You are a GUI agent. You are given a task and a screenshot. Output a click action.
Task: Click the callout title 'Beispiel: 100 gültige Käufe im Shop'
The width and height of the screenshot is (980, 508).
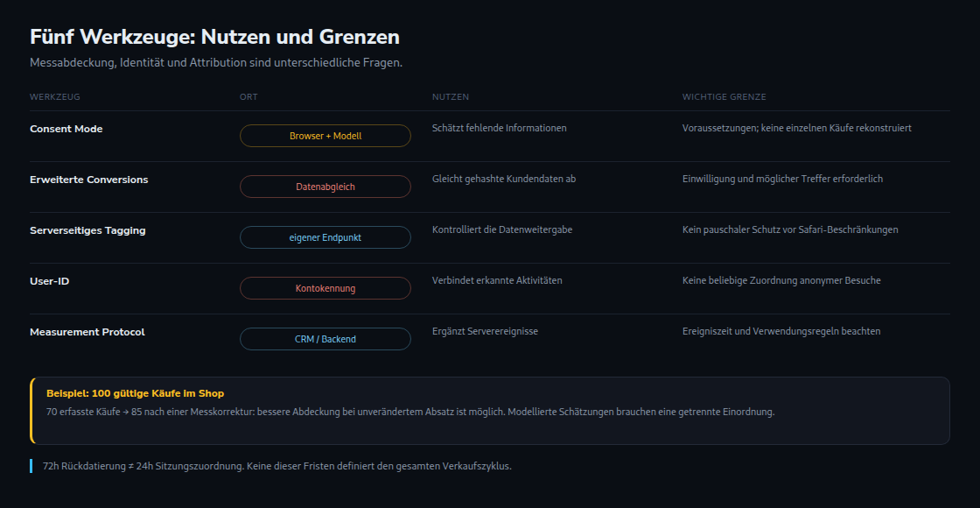135,393
